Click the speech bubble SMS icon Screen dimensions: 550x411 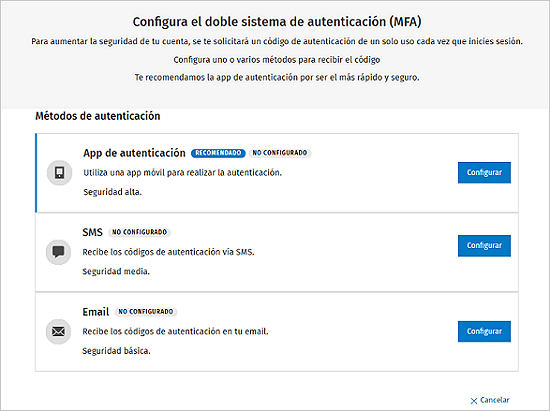pos(58,252)
